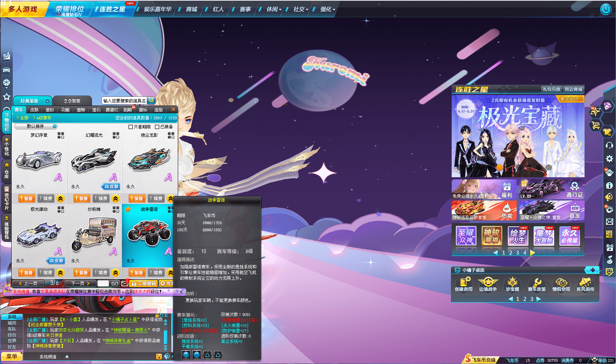Tick the 只看期限 checkbox
The height and width of the screenshot is (364, 616).
pyautogui.click(x=130, y=127)
